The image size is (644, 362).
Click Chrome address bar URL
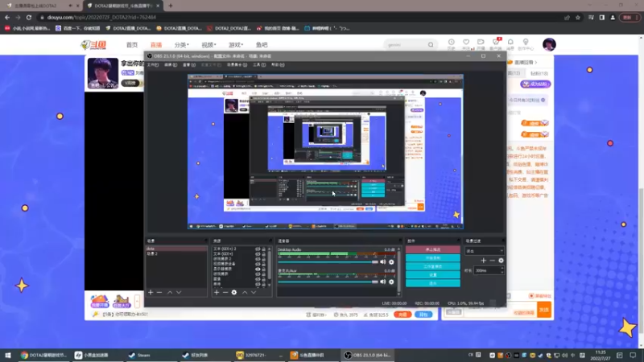[x=101, y=17]
